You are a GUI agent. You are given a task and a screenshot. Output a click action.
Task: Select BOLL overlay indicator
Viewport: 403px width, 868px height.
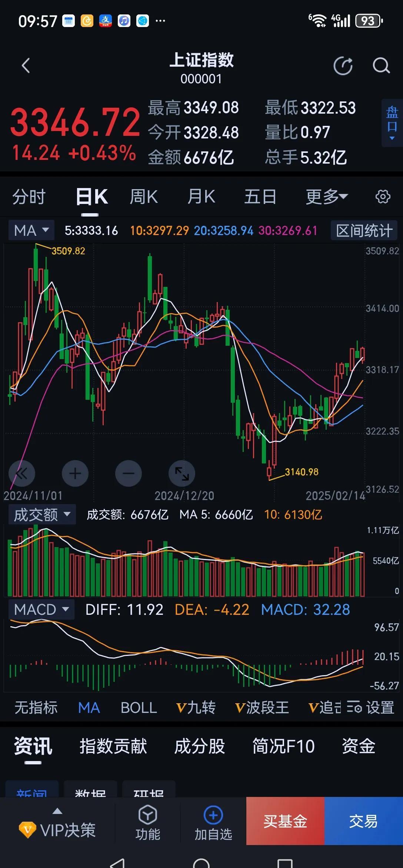tap(139, 707)
